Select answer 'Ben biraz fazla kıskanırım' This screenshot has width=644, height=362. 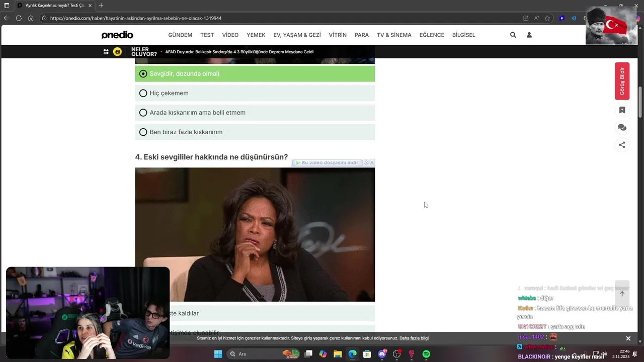tap(255, 132)
